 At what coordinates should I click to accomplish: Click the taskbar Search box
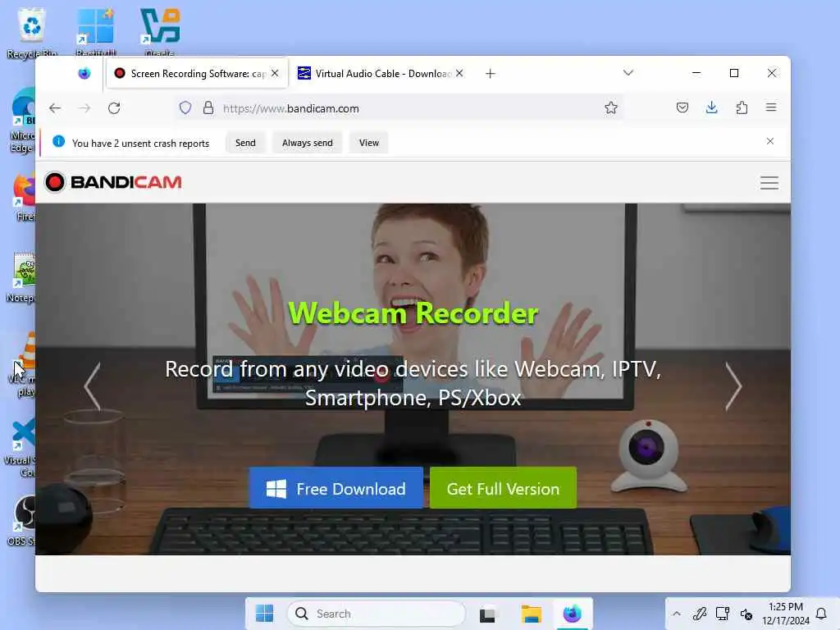376,614
